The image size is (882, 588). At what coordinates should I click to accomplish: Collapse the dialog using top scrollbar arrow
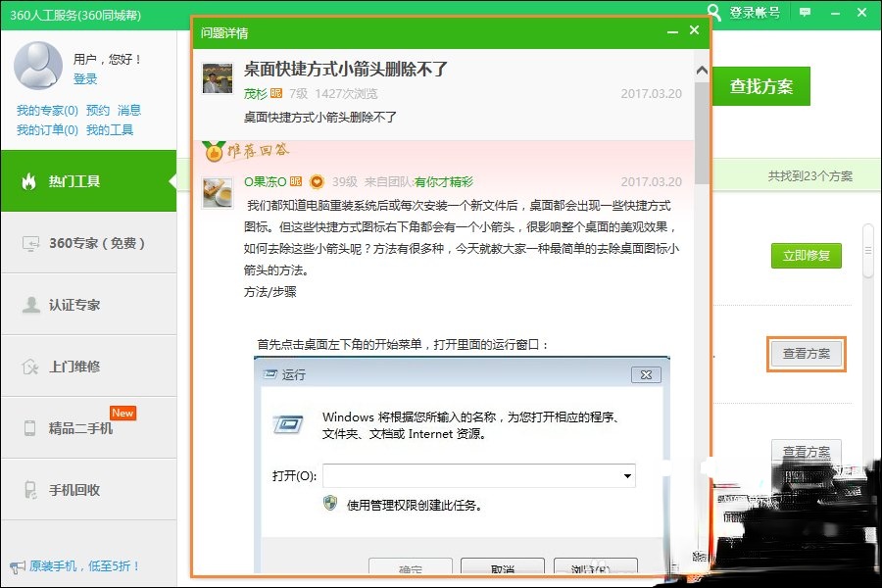tap(702, 69)
